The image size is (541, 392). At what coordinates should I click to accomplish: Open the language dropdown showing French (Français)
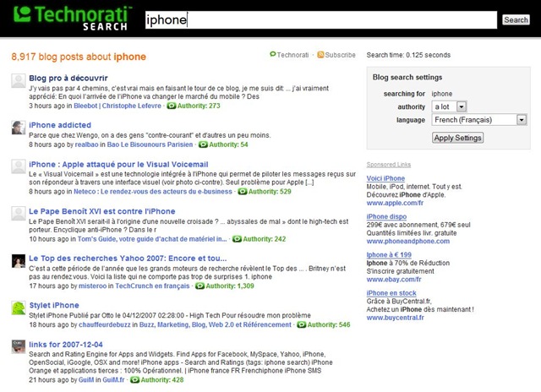pyautogui.click(x=479, y=120)
